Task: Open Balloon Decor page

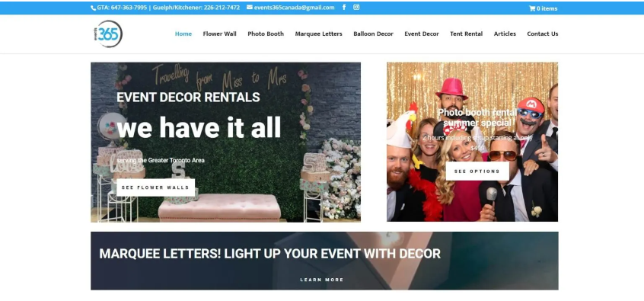Action: coord(373,34)
